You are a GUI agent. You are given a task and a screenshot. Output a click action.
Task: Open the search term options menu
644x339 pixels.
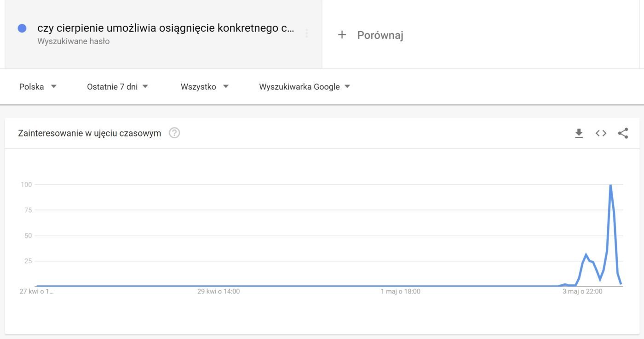click(x=306, y=33)
